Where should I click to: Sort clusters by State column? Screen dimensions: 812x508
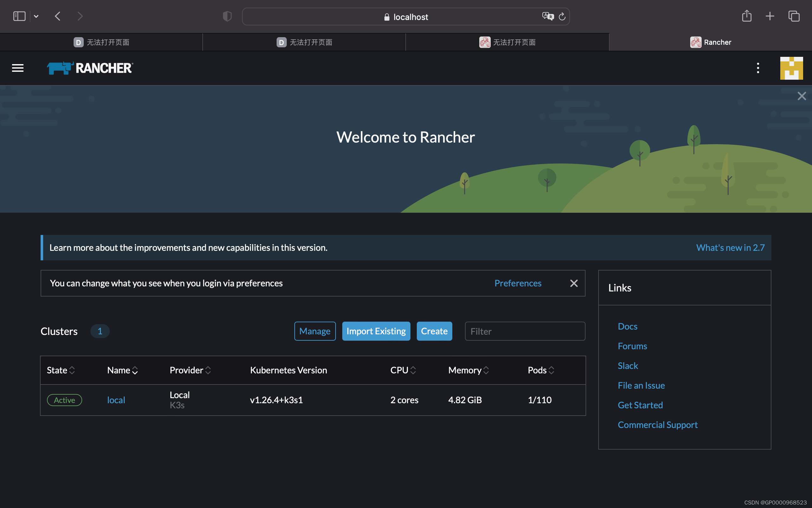pos(61,370)
